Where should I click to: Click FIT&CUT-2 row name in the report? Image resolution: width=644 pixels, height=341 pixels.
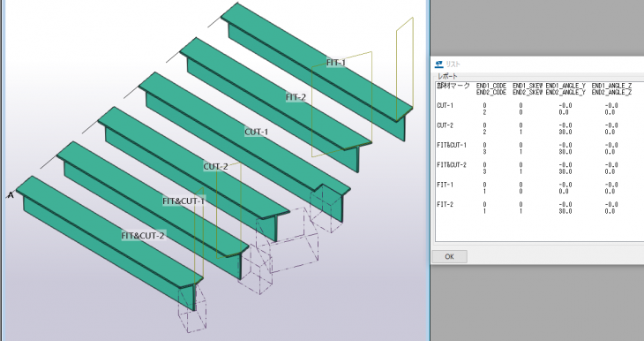point(452,165)
